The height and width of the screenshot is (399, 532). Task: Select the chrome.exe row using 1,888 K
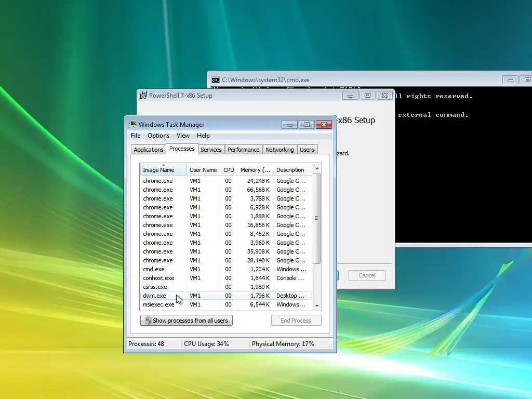point(225,216)
